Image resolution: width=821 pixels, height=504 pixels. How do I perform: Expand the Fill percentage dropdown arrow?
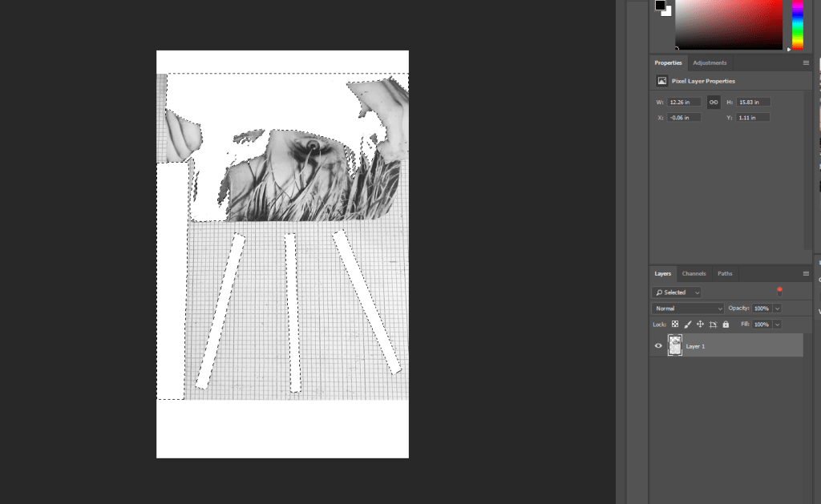(x=777, y=325)
